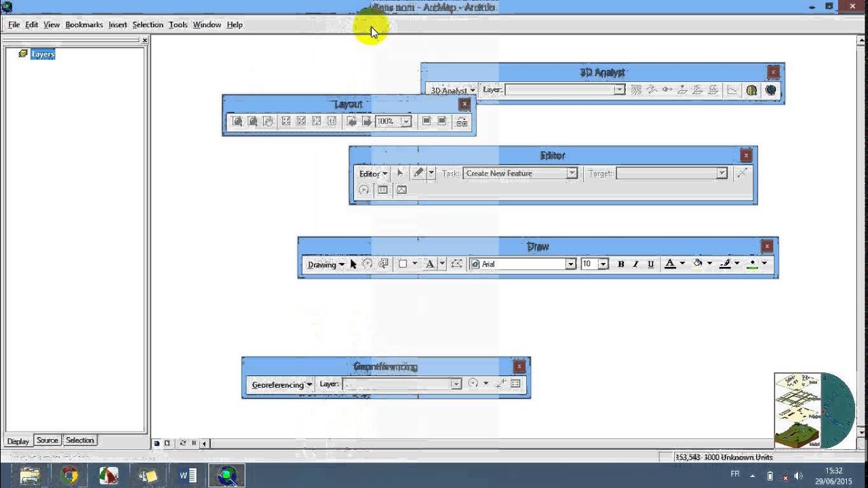Click the fill color bucket in Draw toolbar
This screenshot has width=868, height=488.
click(697, 264)
